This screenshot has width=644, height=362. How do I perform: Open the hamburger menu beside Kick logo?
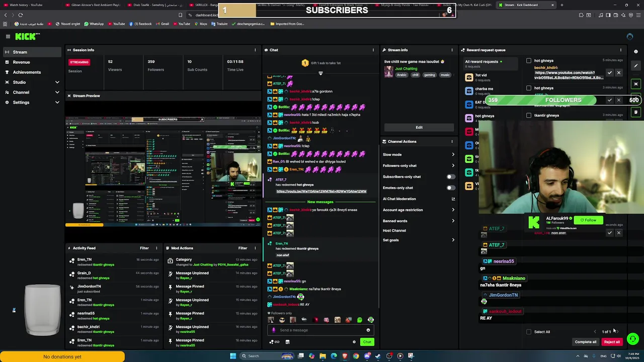(x=8, y=36)
